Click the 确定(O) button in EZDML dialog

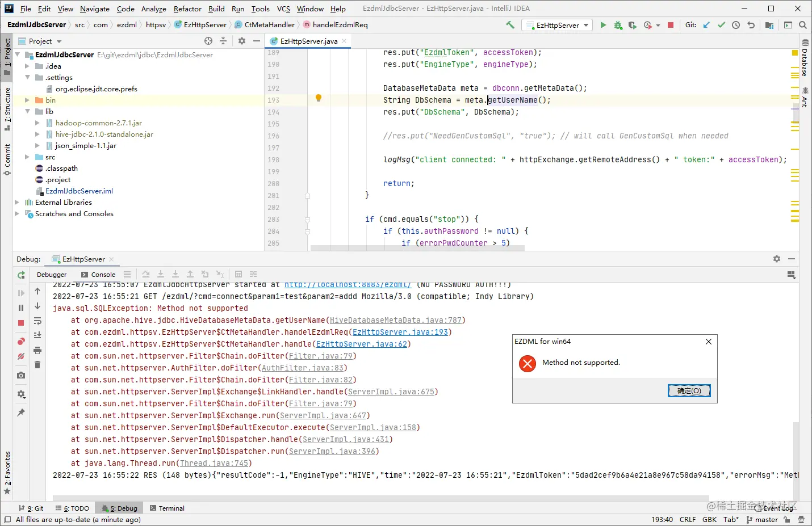pos(689,391)
